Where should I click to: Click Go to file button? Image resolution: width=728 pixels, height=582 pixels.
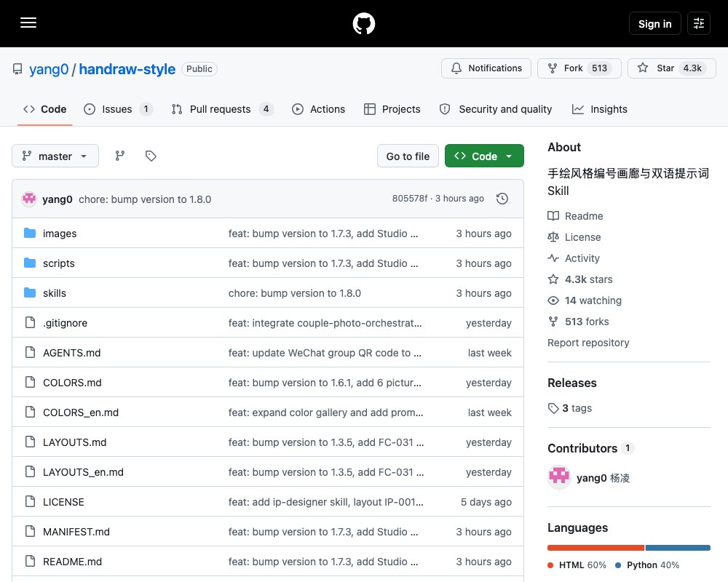point(408,156)
